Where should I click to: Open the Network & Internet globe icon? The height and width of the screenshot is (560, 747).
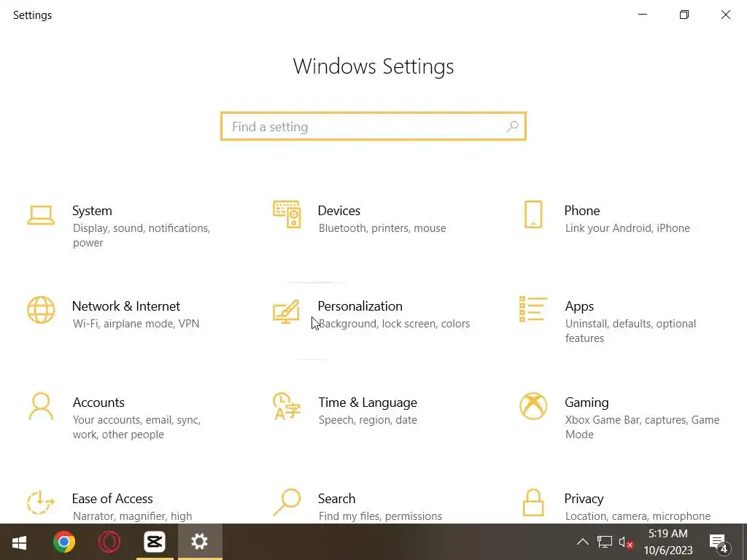[x=41, y=310]
